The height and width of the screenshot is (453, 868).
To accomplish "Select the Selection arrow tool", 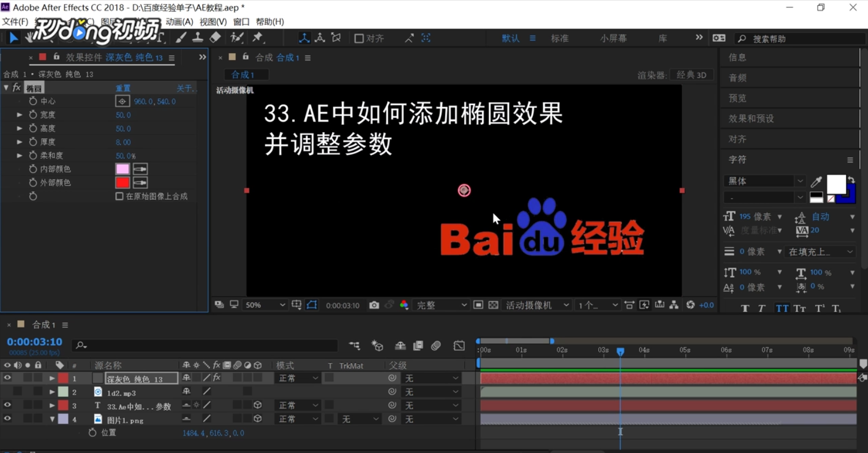I will tap(13, 38).
